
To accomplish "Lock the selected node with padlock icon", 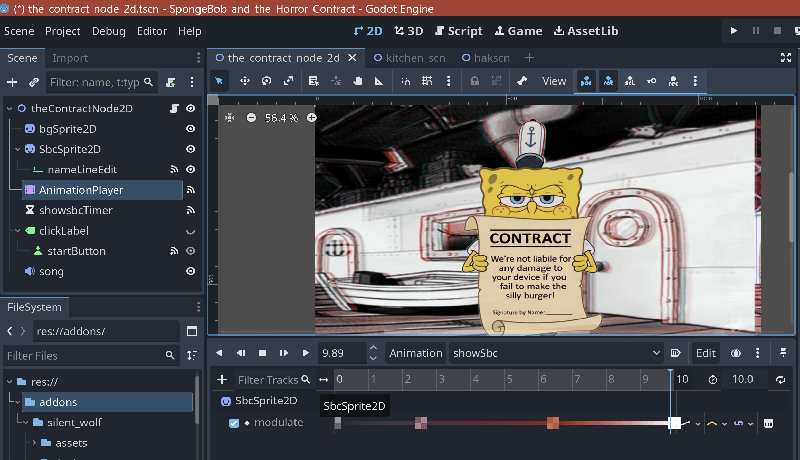I will [x=474, y=81].
